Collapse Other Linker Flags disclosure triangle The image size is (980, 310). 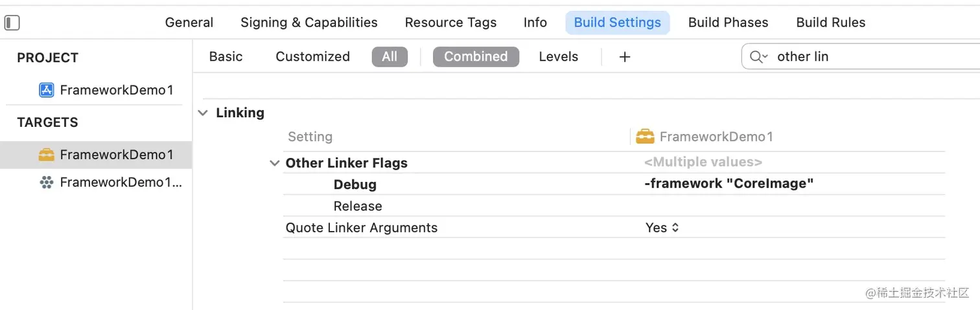point(274,163)
